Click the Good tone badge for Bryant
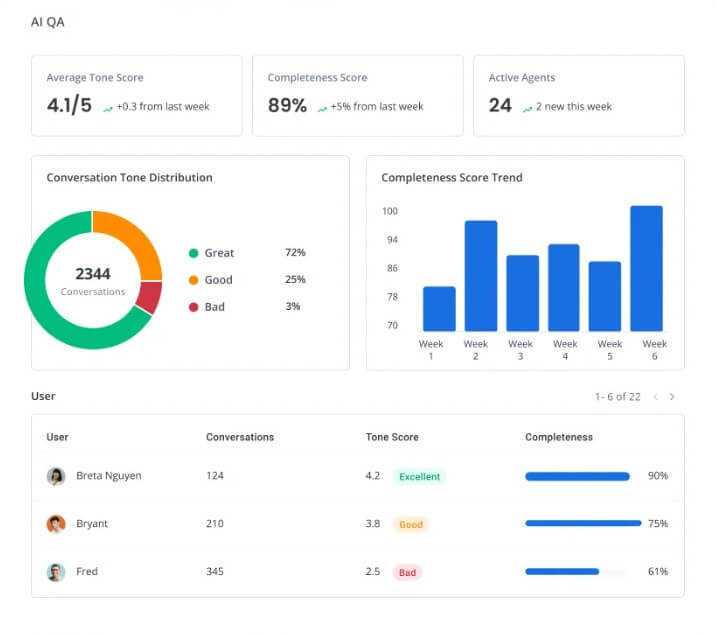Image resolution: width=717 pixels, height=635 pixels. 411,524
